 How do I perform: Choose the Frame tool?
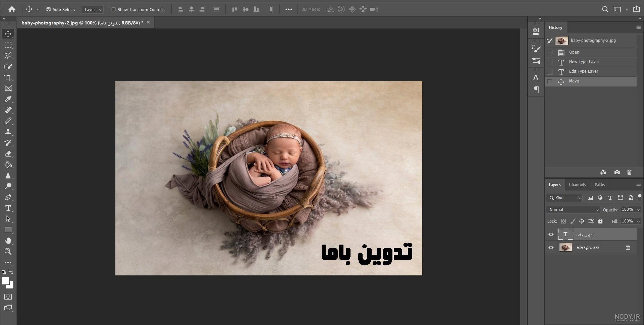coord(8,88)
